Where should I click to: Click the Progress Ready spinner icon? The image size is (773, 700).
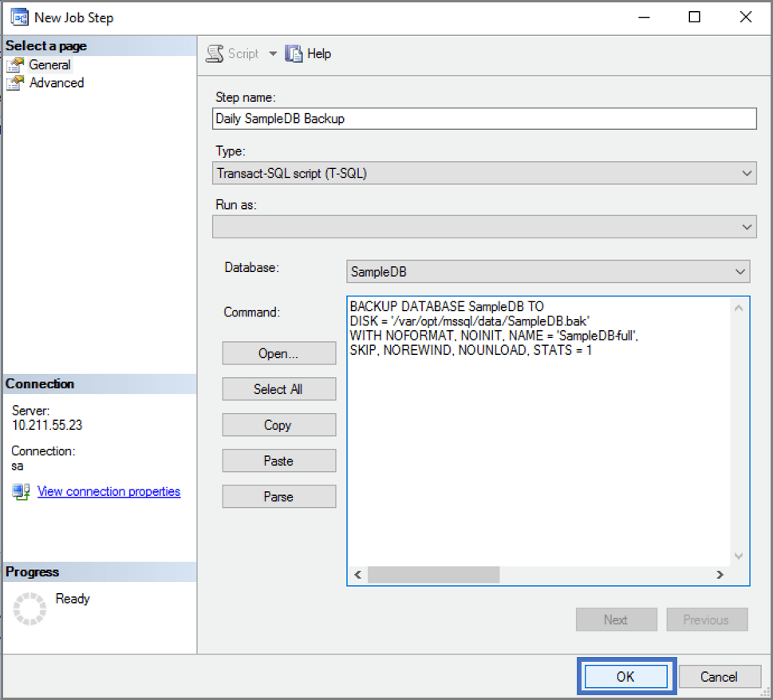point(29,608)
